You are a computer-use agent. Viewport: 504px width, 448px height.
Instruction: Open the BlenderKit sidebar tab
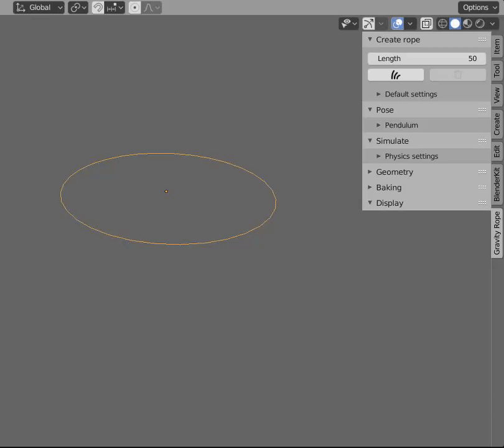click(x=497, y=184)
